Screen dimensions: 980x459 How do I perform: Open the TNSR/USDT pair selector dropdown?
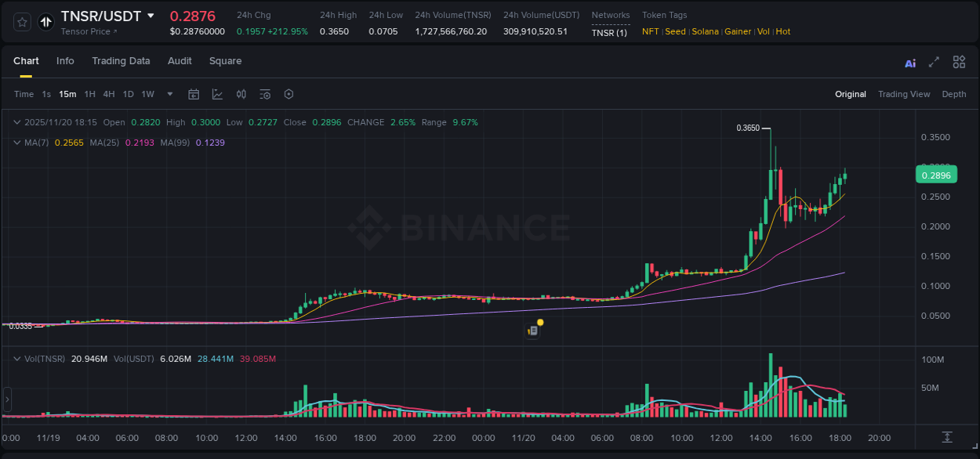coord(151,16)
